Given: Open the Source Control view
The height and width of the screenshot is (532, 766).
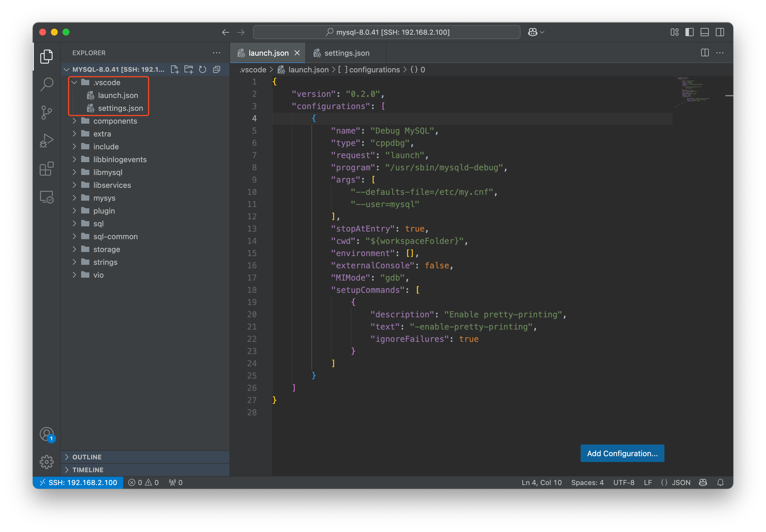Looking at the screenshot, I should point(46,112).
